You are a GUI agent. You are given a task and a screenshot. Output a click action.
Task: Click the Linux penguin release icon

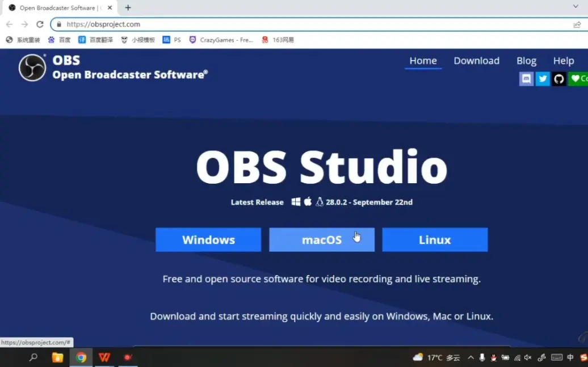pos(320,202)
